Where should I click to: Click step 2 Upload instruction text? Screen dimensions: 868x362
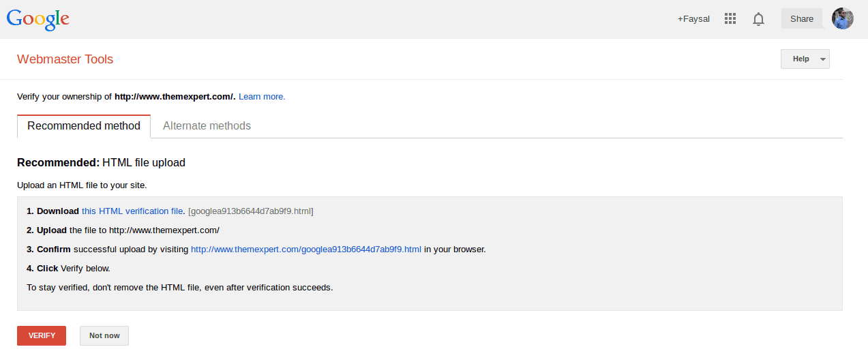click(123, 230)
